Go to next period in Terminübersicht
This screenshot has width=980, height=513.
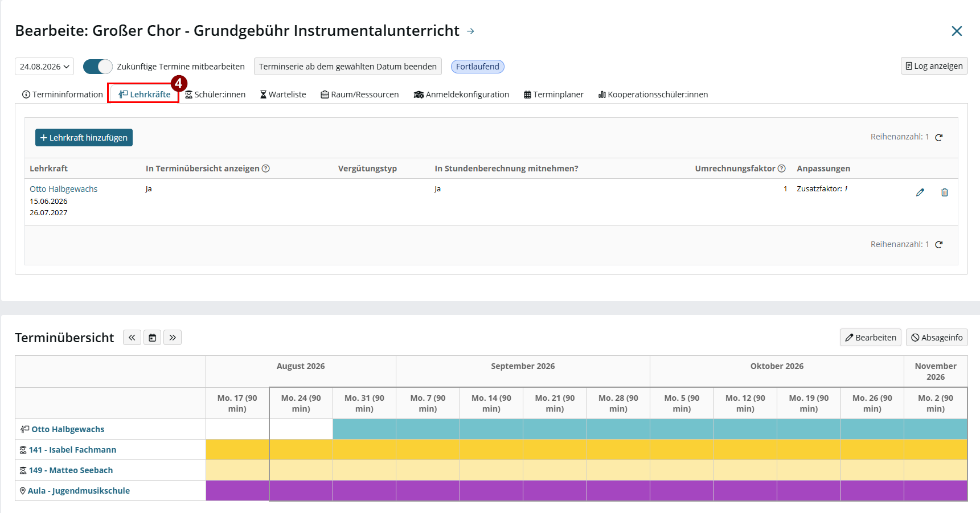tap(173, 338)
